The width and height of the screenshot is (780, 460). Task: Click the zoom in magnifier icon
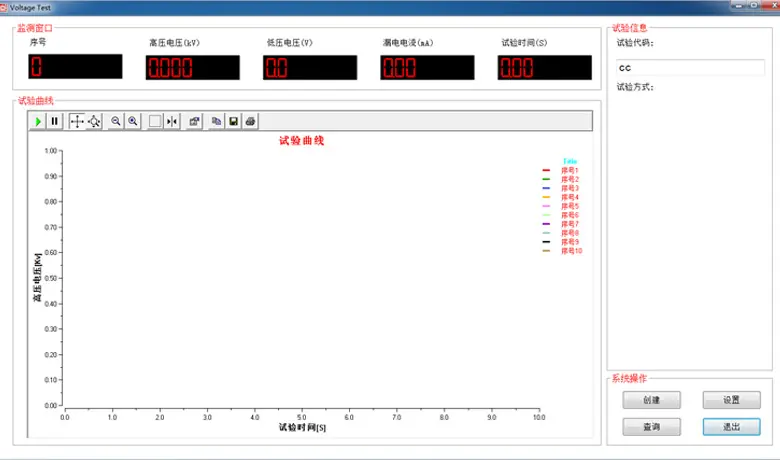click(x=132, y=121)
